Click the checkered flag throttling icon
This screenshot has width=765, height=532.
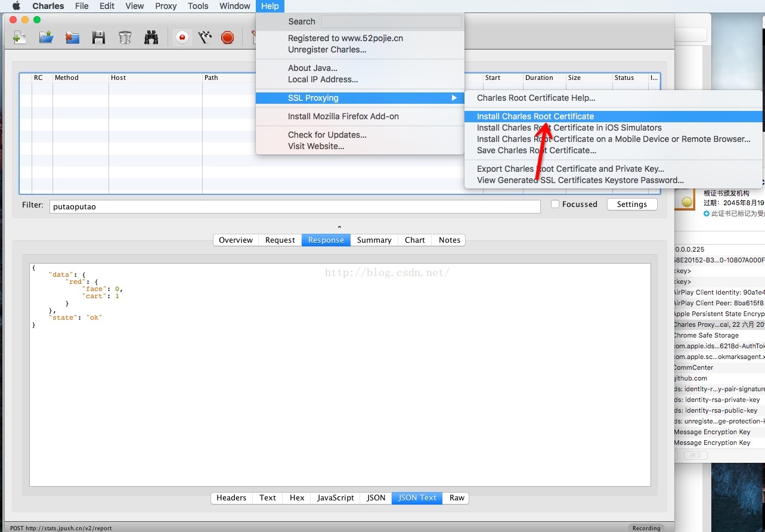point(205,38)
